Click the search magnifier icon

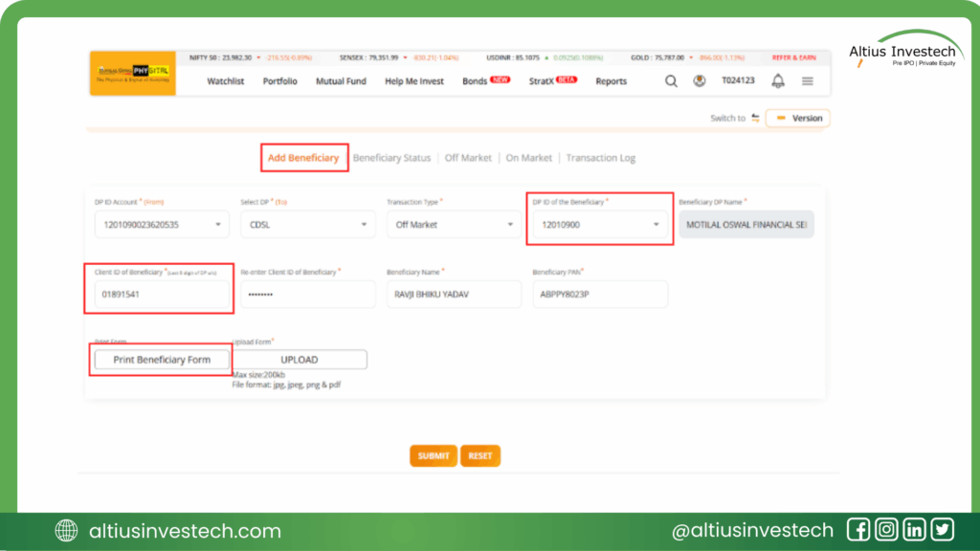[671, 81]
